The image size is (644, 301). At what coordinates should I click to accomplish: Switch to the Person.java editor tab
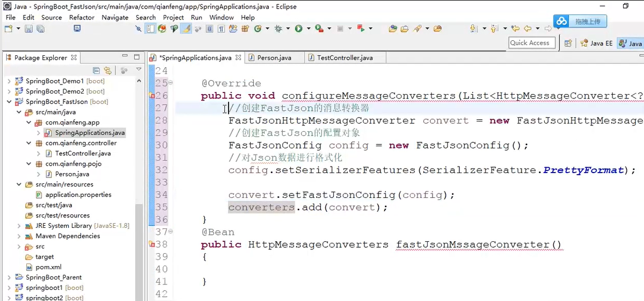tap(274, 58)
